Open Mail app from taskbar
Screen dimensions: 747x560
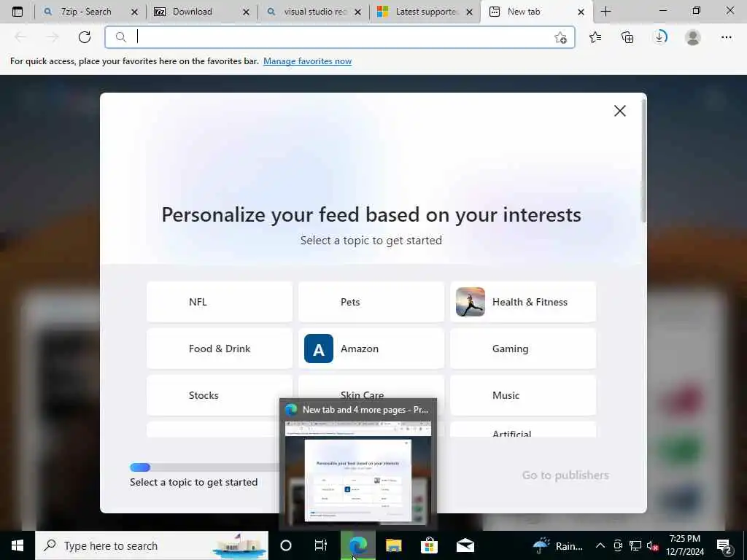pos(465,545)
